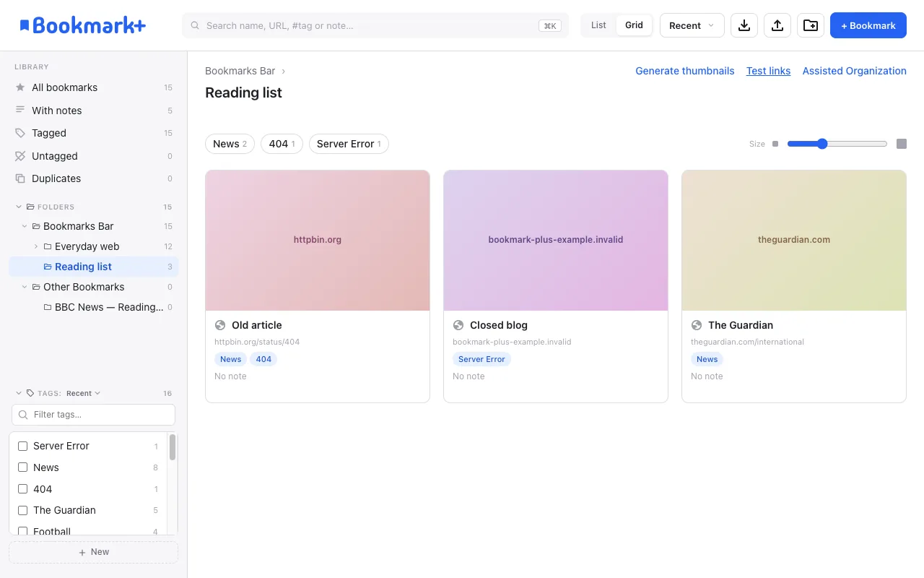Collapse the Bookmarks Bar folder chevron
Screen dimensions: 924x578
click(x=25, y=226)
